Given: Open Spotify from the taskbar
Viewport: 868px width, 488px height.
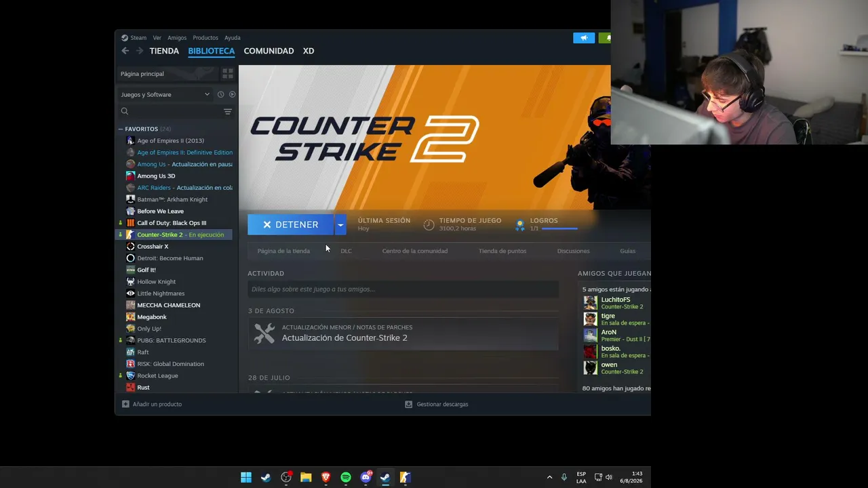Looking at the screenshot, I should (346, 477).
